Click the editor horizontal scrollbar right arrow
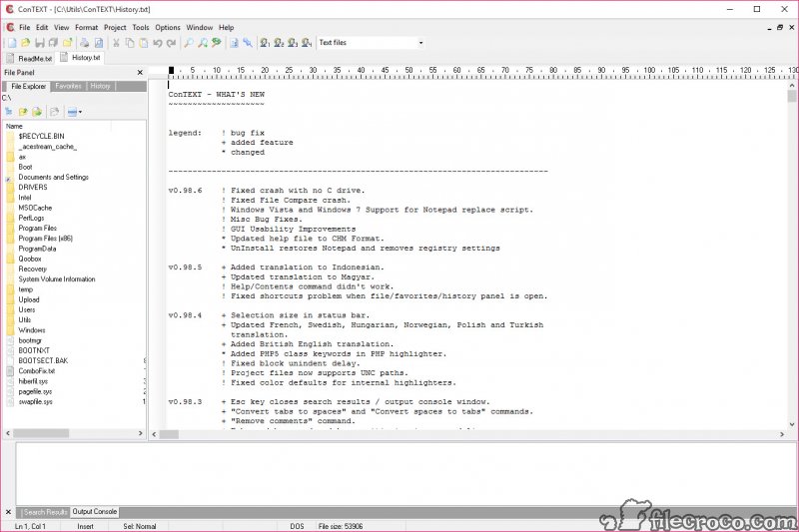Screen dimensions: 799x532 [782, 434]
